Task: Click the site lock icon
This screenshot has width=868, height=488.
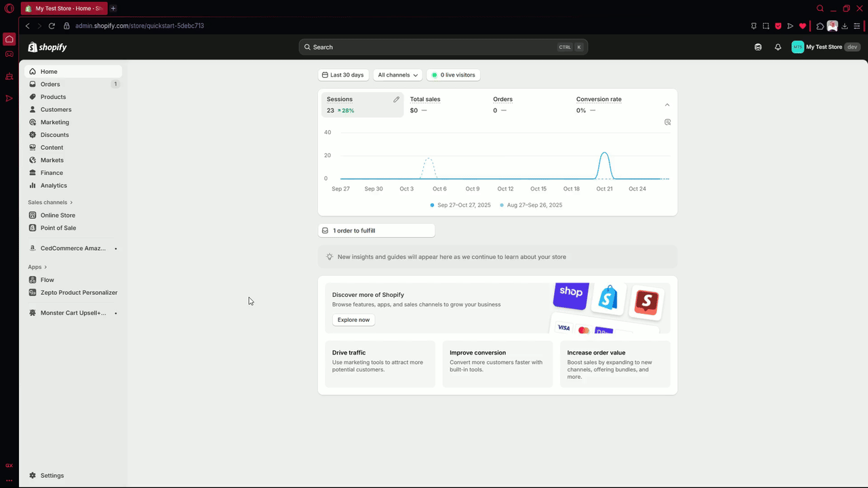Action: point(66,26)
